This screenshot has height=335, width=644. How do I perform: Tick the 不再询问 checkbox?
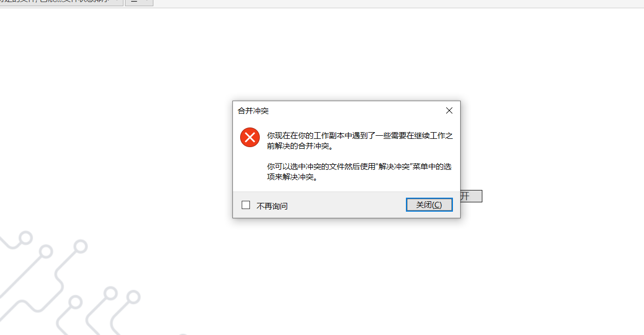point(246,205)
